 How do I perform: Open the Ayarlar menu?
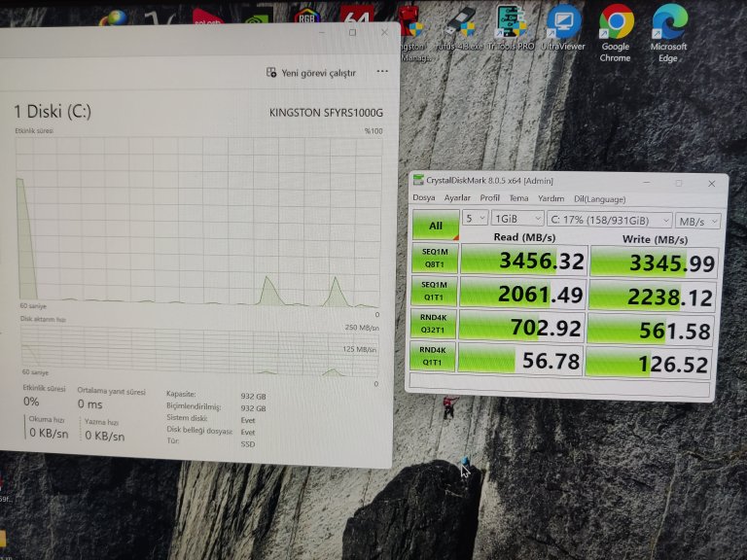[457, 197]
